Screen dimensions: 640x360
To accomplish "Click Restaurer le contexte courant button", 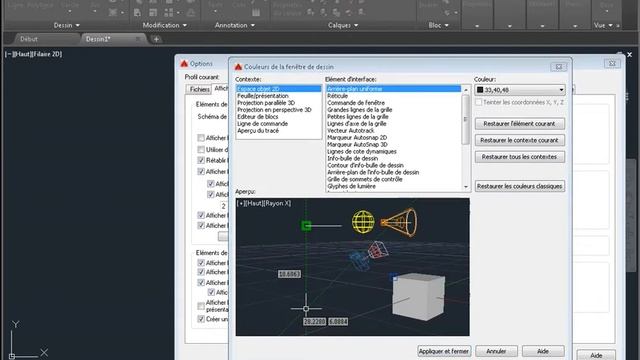I will pos(520,140).
